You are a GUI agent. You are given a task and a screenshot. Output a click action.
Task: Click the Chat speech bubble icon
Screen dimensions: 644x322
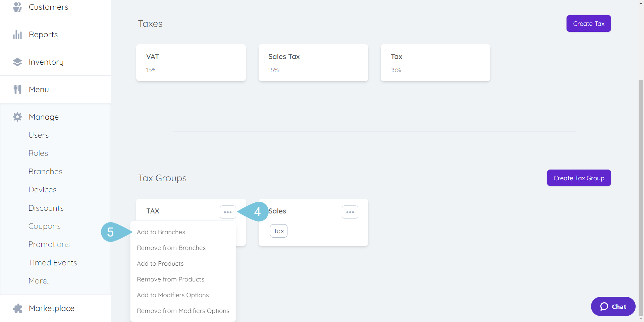pyautogui.click(x=604, y=307)
